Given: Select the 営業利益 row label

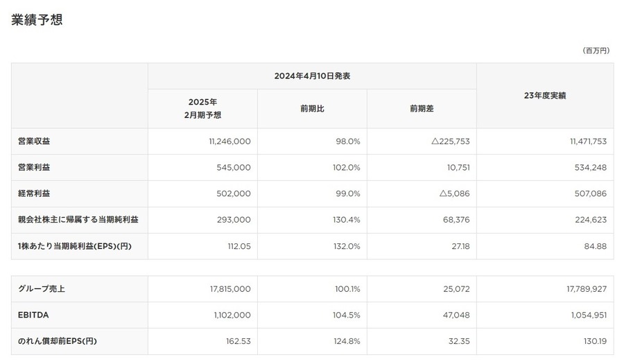Looking at the screenshot, I should pos(34,168).
